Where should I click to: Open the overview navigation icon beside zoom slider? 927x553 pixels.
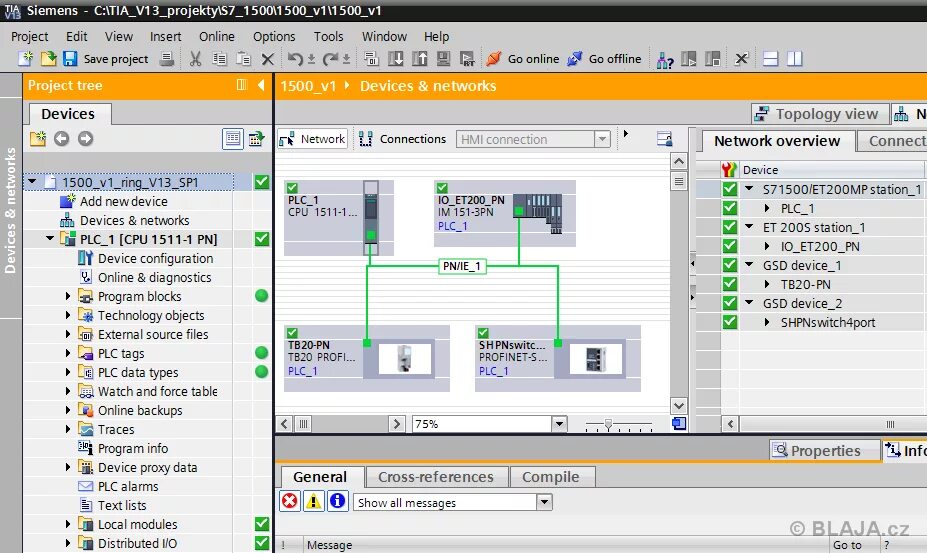[679, 423]
